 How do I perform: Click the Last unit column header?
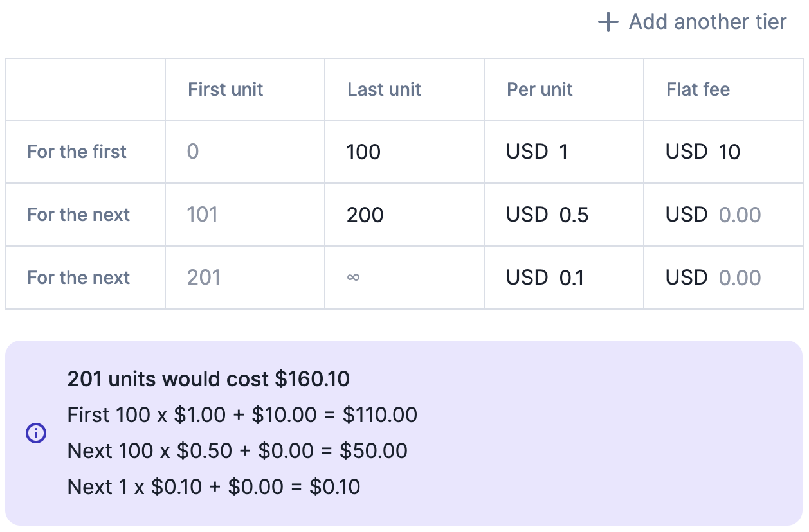pyautogui.click(x=384, y=89)
